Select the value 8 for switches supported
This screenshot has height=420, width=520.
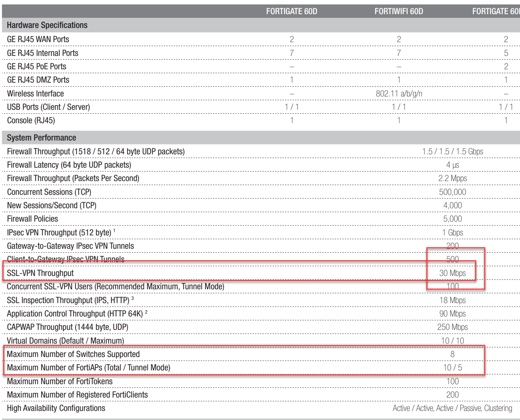coord(453,354)
